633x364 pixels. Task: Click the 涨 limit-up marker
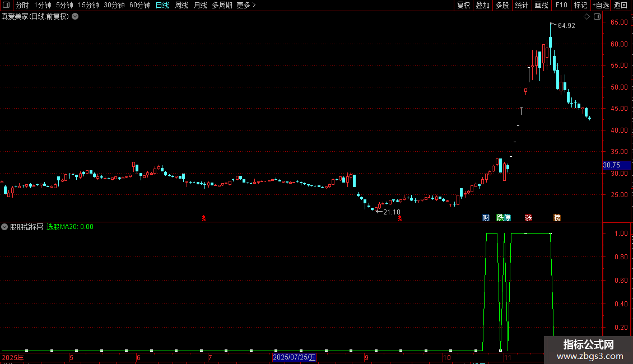click(x=528, y=217)
